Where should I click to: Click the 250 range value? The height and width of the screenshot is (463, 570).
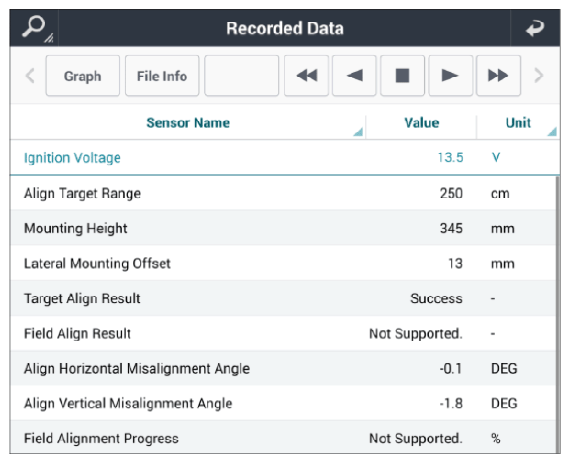[451, 193]
